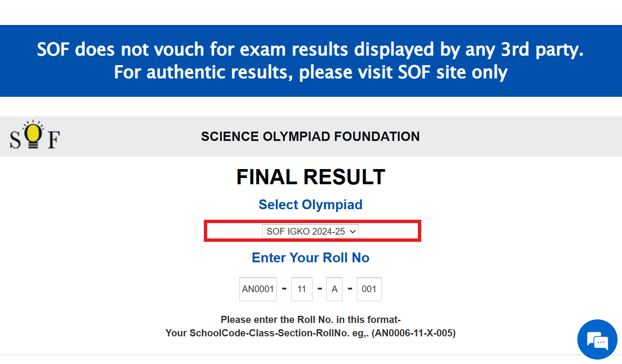This screenshot has height=364, width=622.
Task: Click the blue third-party results notice banner
Action: click(311, 61)
